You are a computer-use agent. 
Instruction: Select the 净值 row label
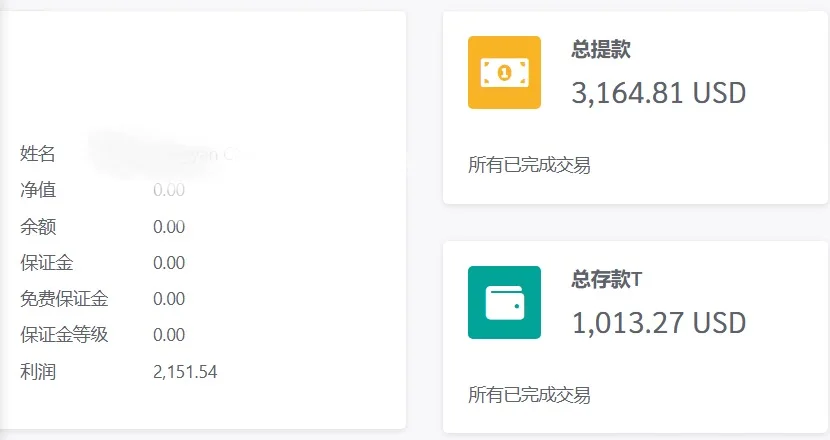coord(38,190)
